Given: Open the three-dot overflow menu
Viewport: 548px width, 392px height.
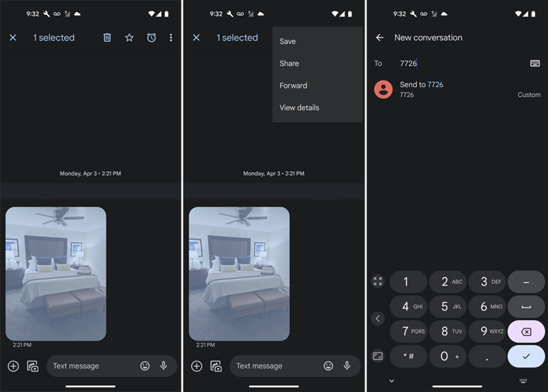Looking at the screenshot, I should (171, 37).
